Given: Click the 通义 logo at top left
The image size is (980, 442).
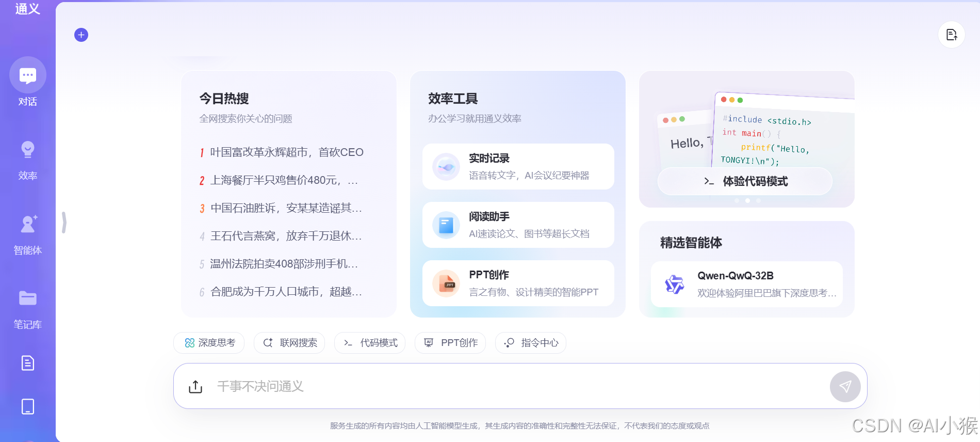Looking at the screenshot, I should pos(28,8).
